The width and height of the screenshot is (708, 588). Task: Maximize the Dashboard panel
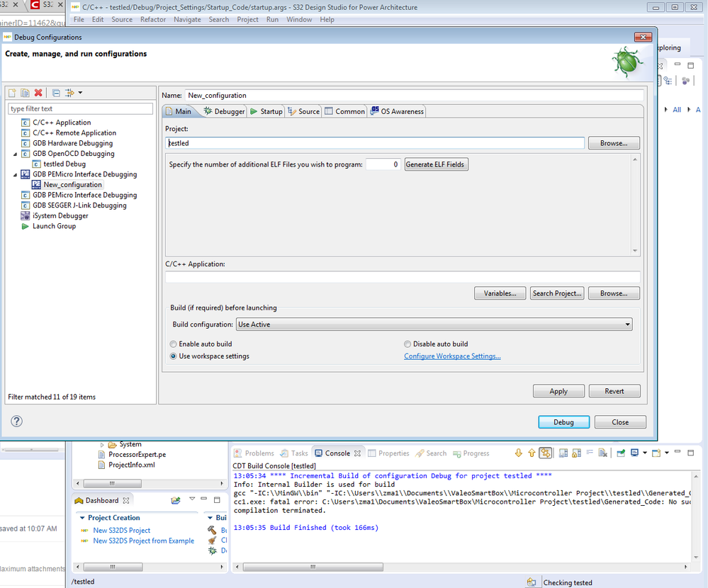(217, 499)
